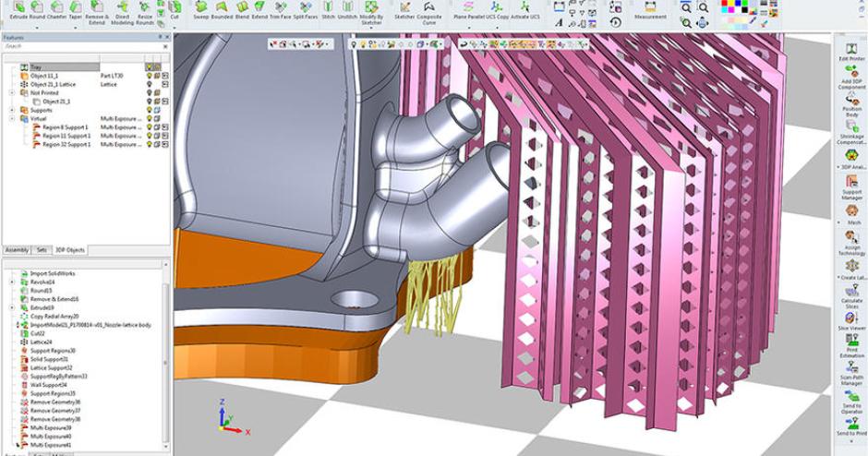The height and width of the screenshot is (456, 868).
Task: Open the Measurement tool
Action: (x=650, y=10)
